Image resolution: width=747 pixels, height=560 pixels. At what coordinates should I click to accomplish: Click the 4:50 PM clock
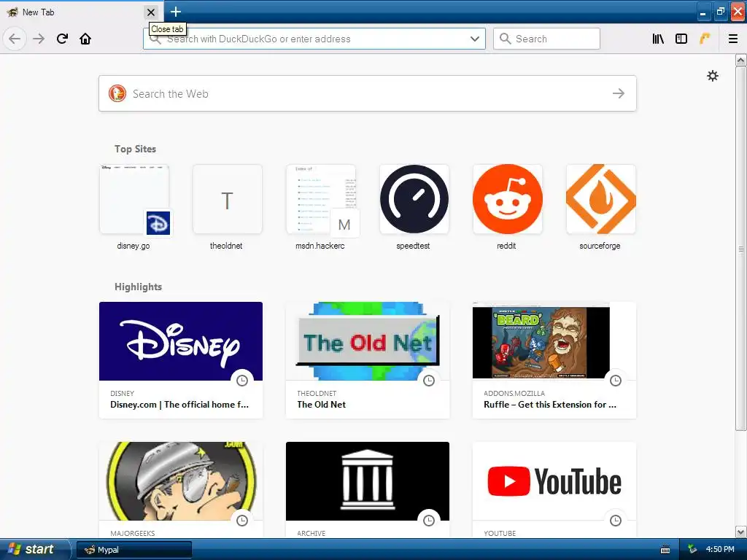pyautogui.click(x=720, y=550)
